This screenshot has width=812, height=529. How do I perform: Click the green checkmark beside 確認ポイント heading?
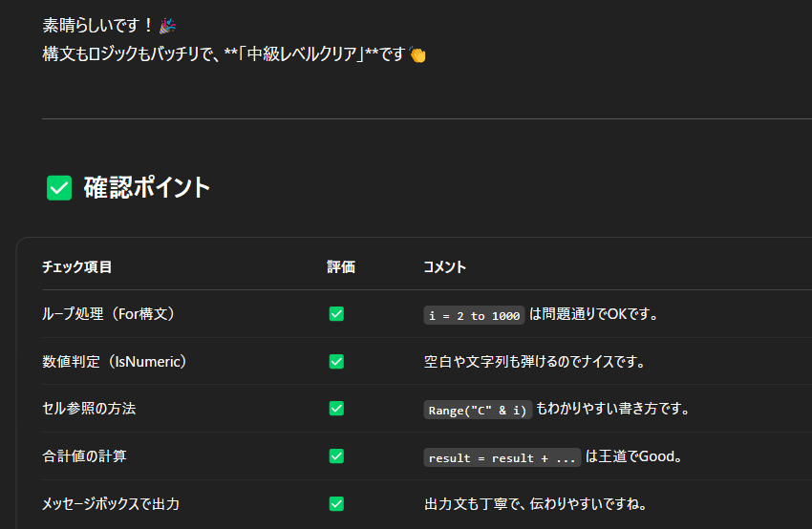[x=59, y=188]
